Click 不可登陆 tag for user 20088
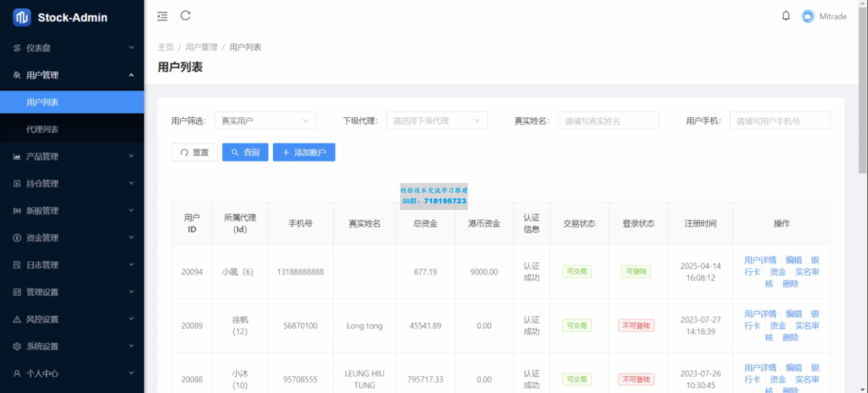Screen dimensions: 868x393 tap(636, 379)
